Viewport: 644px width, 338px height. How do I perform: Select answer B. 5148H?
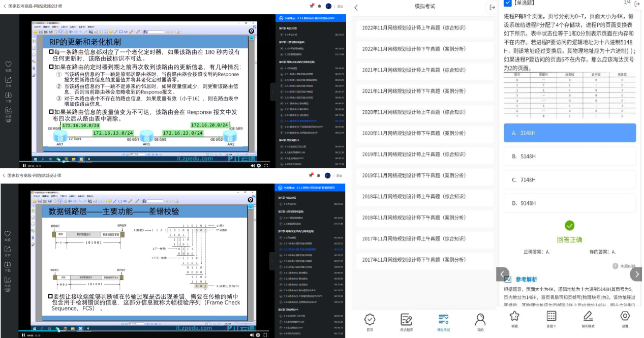pyautogui.click(x=570, y=156)
